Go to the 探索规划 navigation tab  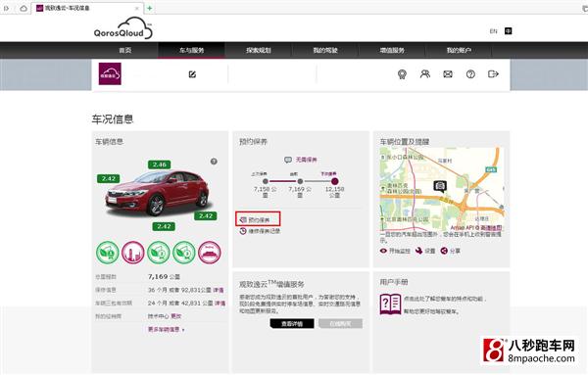point(258,50)
